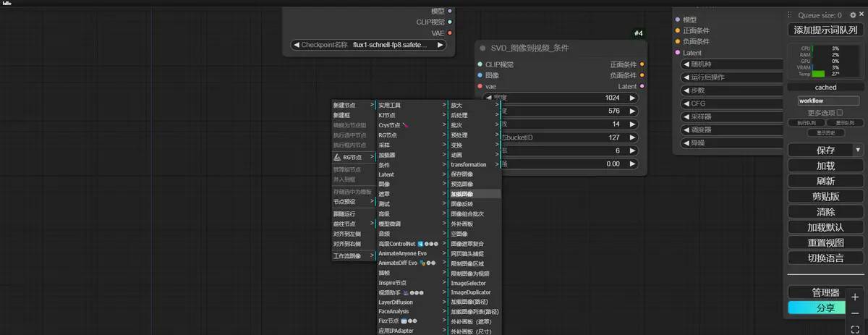Increase the bucketID 127 value with right arrow
The width and height of the screenshot is (868, 335).
click(631, 137)
